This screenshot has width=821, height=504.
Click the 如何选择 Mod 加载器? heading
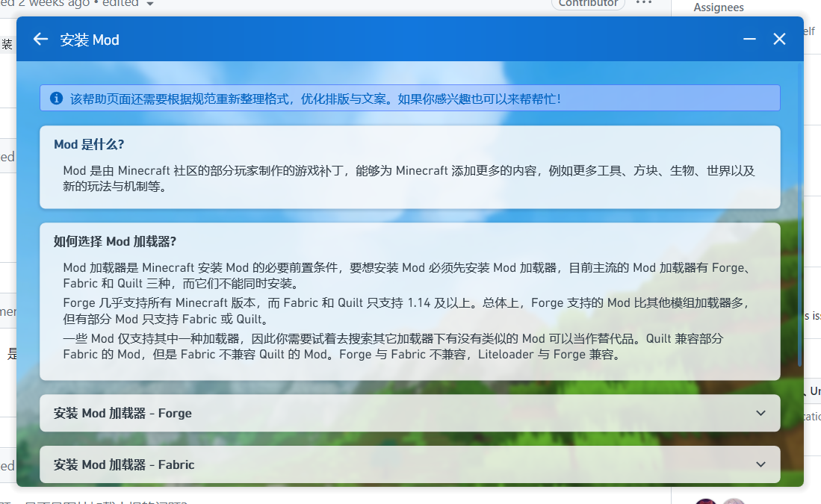114,241
